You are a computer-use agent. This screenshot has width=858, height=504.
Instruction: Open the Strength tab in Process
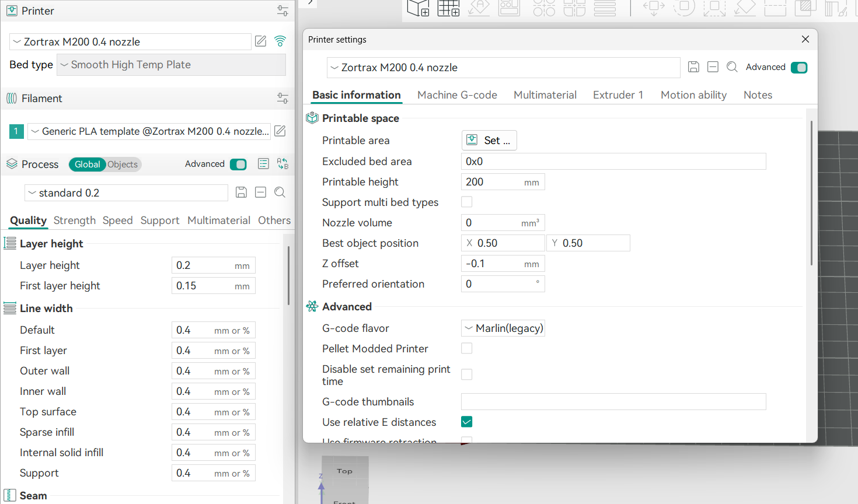[x=74, y=220]
